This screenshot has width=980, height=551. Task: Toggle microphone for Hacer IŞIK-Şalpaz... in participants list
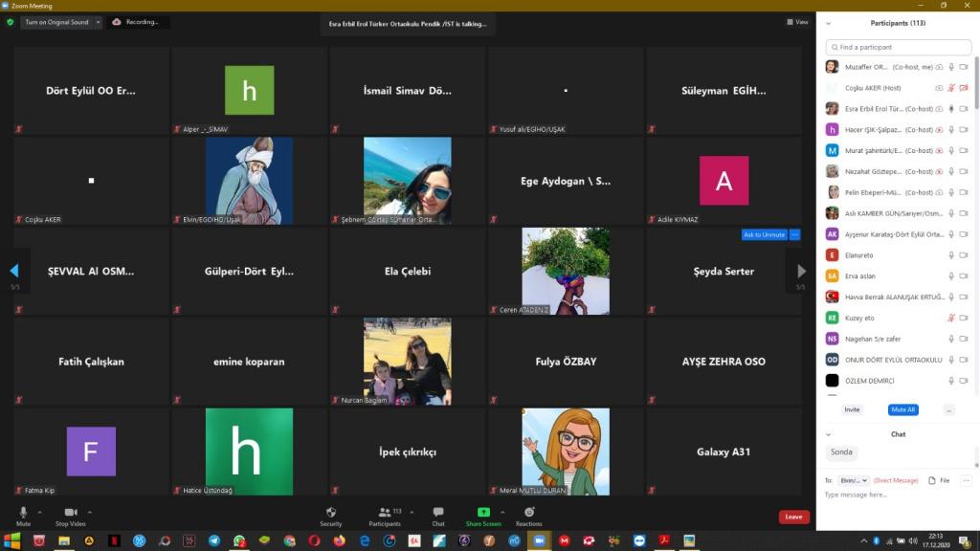tap(951, 130)
